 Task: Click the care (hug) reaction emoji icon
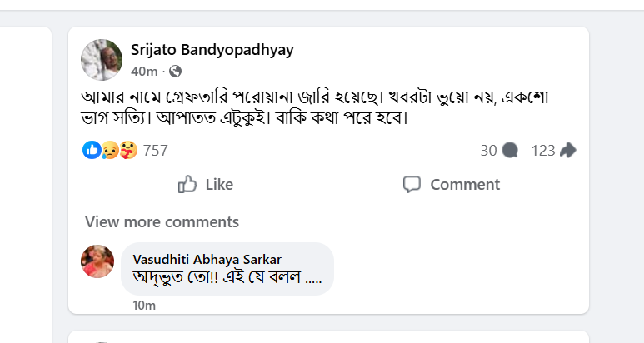[128, 151]
